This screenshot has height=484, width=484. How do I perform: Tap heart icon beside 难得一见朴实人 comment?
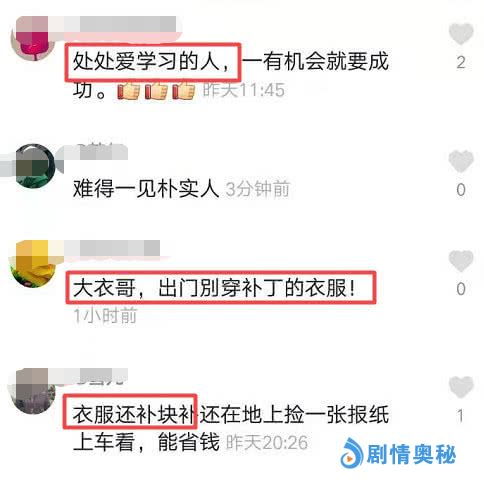click(461, 161)
